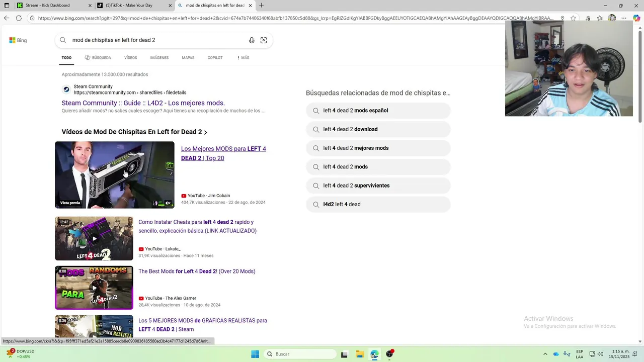Image resolution: width=644 pixels, height=362 pixels.
Task: Open Como Instalar Cheats para left 4 dead 2 link
Action: pyautogui.click(x=197, y=226)
